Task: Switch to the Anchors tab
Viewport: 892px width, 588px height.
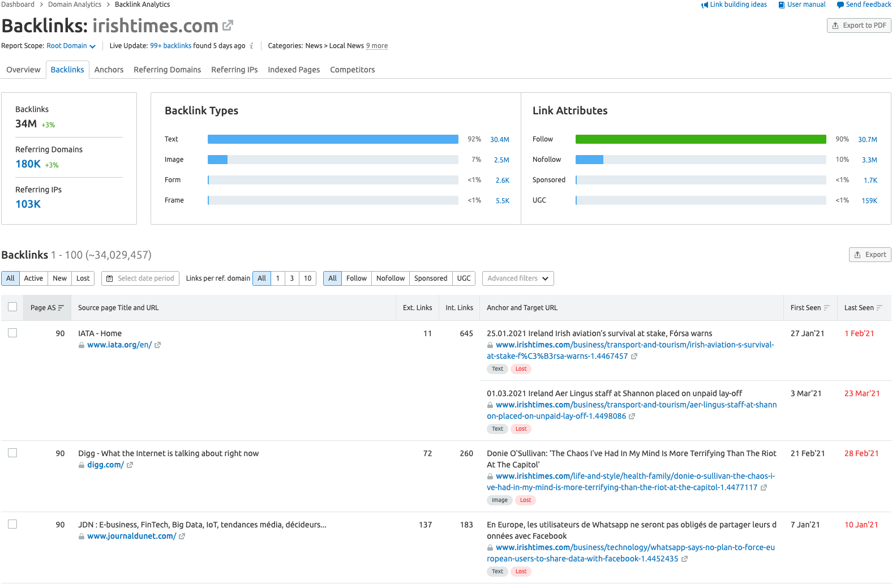Action: tap(109, 70)
